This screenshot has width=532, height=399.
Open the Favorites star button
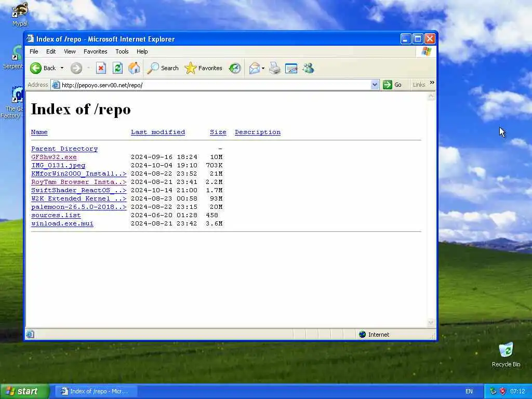click(x=203, y=68)
